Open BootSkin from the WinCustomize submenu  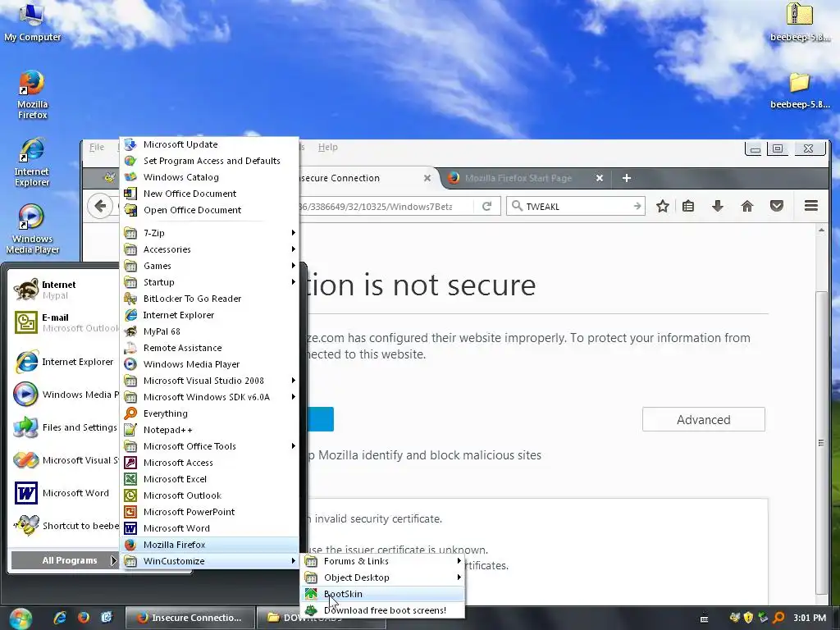[x=384, y=594]
